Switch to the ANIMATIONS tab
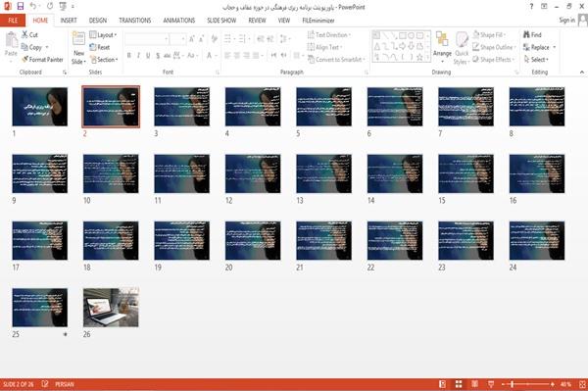This screenshot has height=391, width=588. 179,21
